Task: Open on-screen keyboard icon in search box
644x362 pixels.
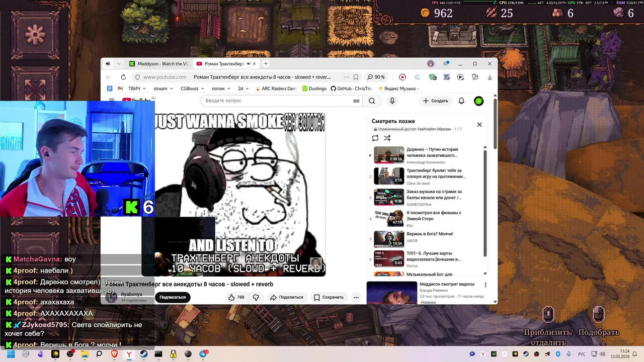Action: pos(356,101)
